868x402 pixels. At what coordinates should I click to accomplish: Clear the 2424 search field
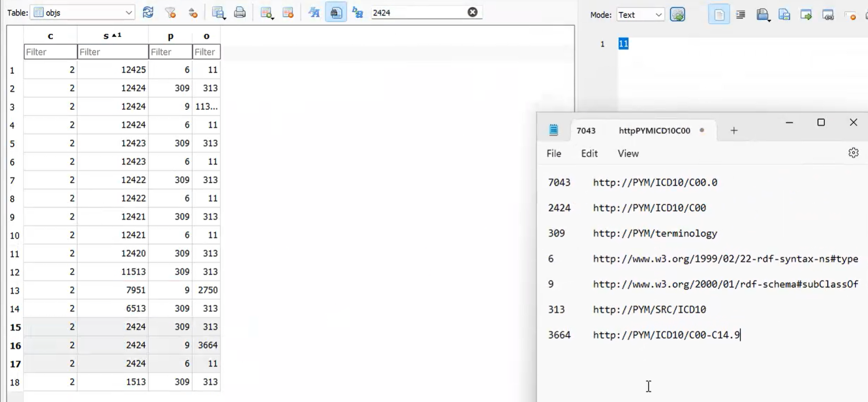point(472,13)
